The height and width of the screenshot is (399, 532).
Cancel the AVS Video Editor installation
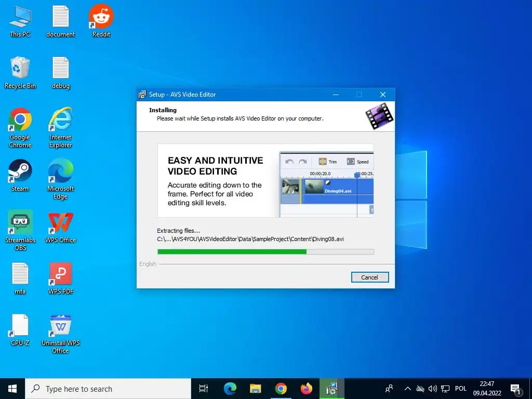(x=370, y=277)
